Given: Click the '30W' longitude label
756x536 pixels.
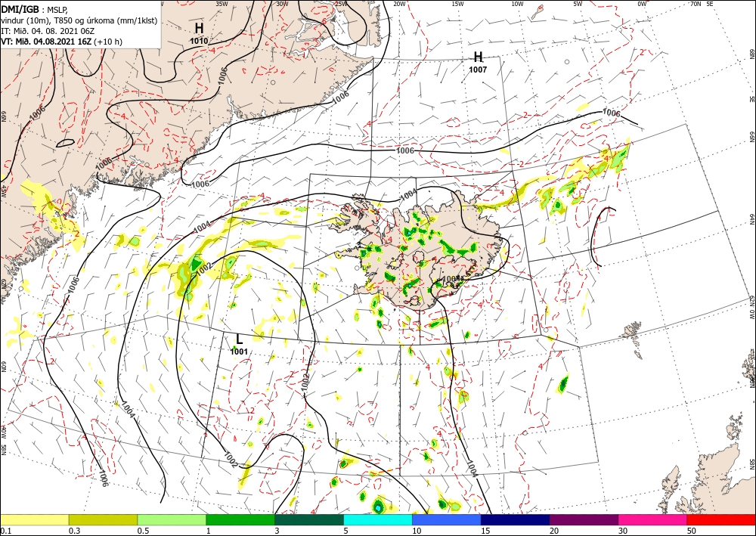Looking at the screenshot, I should [283, 4].
